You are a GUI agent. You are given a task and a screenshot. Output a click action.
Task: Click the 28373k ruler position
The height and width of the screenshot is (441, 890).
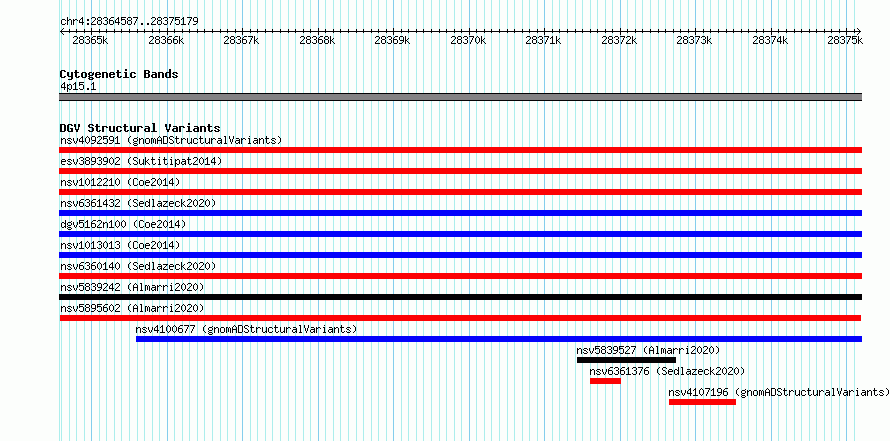694,40
